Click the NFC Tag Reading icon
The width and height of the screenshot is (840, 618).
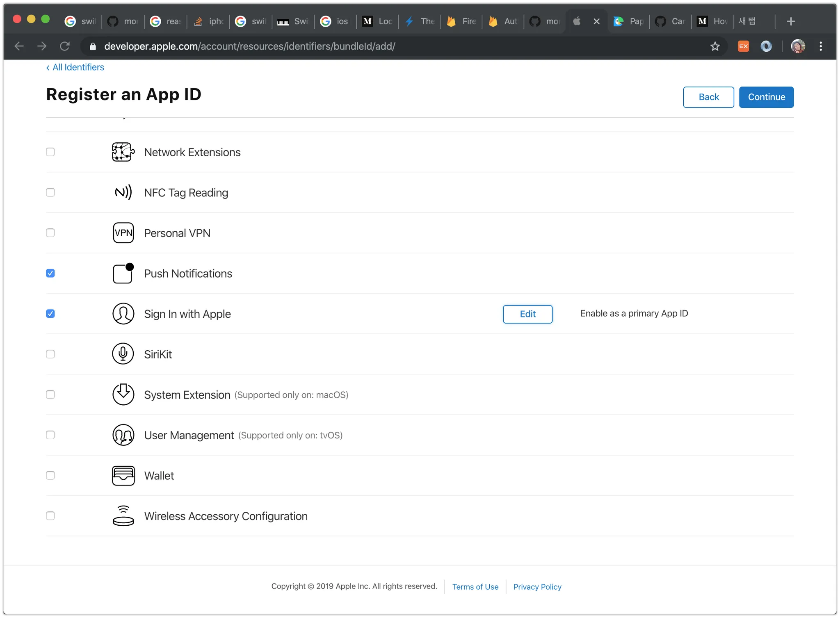click(123, 192)
